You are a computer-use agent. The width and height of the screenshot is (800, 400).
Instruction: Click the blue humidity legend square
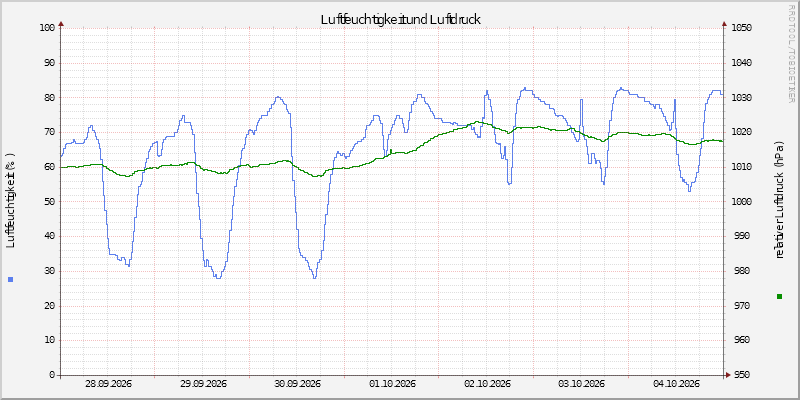(11, 280)
